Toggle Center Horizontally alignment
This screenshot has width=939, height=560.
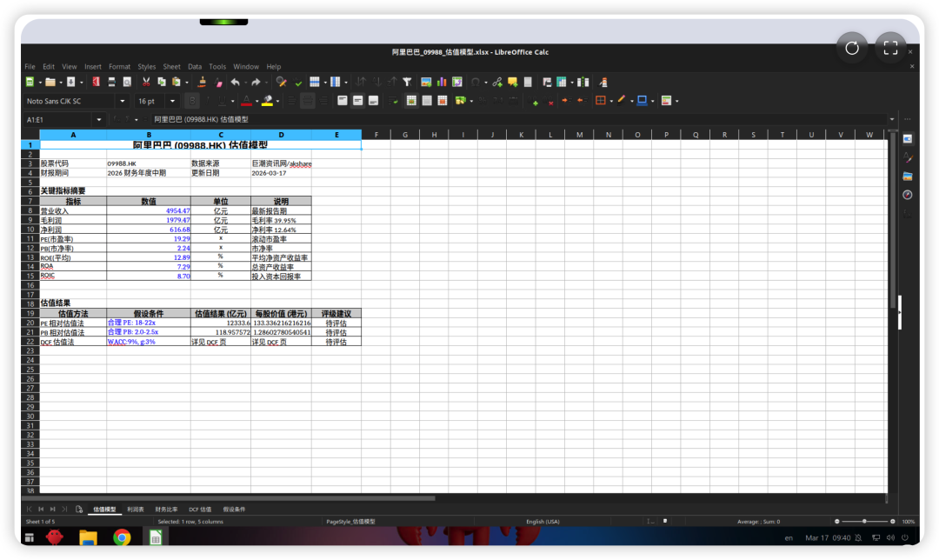(x=307, y=101)
